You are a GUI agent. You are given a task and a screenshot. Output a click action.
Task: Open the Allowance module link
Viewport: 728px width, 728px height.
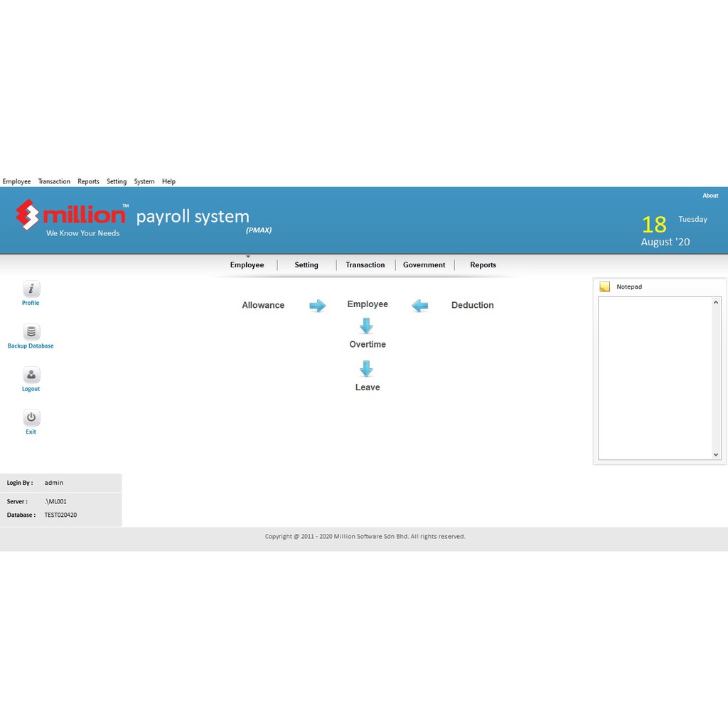pyautogui.click(x=263, y=306)
